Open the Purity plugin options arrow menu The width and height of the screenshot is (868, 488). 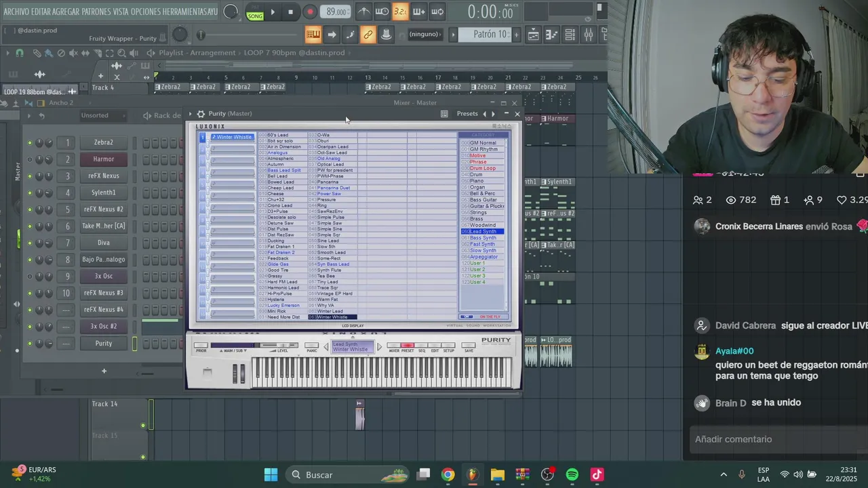(191, 114)
